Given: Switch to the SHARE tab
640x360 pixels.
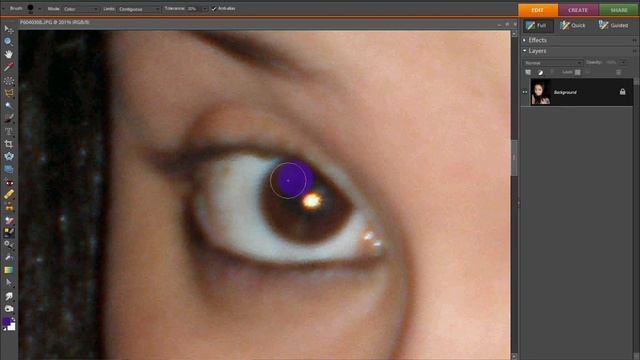Looking at the screenshot, I should [x=619, y=10].
